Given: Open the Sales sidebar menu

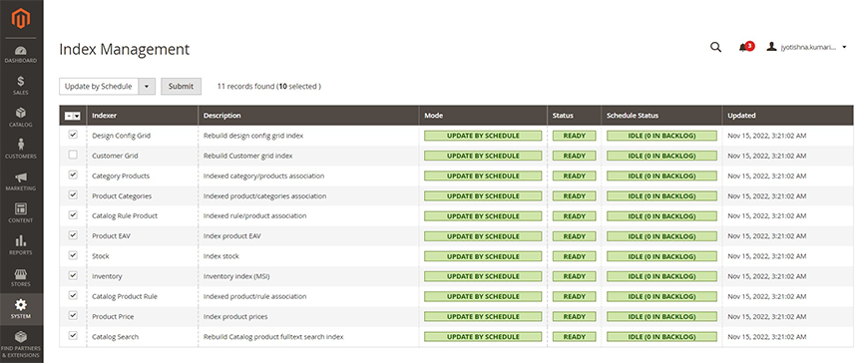Looking at the screenshot, I should (x=21, y=86).
